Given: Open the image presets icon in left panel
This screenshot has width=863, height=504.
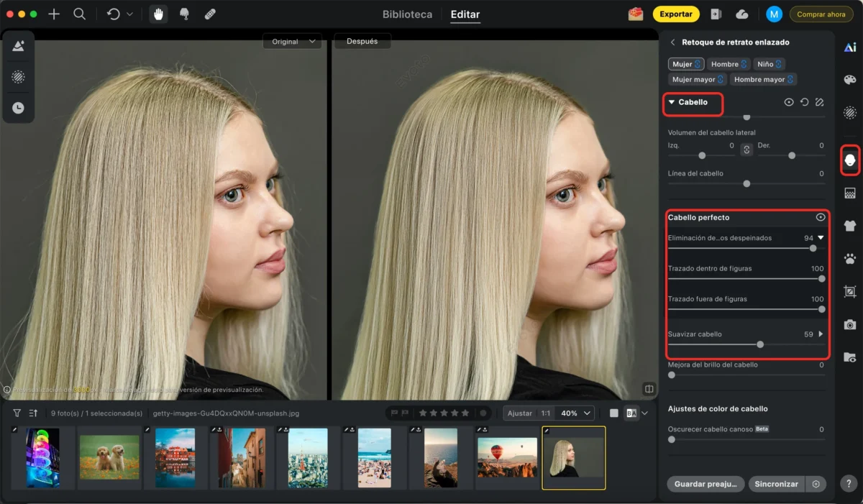Looking at the screenshot, I should point(19,46).
